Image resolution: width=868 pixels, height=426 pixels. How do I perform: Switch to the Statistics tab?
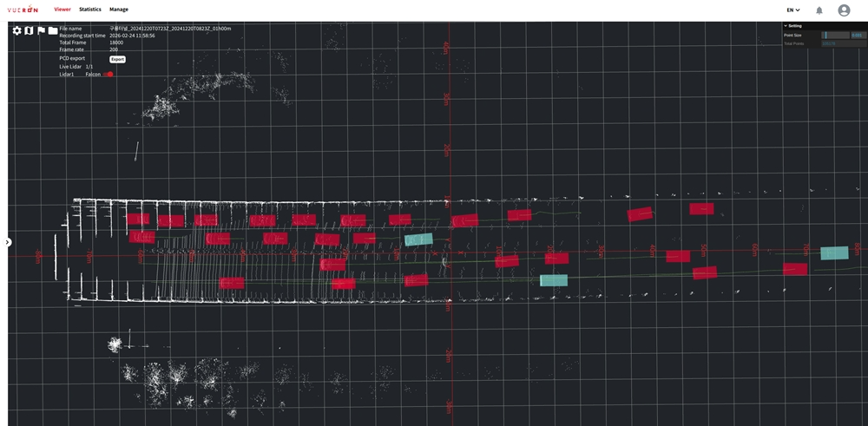pos(89,10)
